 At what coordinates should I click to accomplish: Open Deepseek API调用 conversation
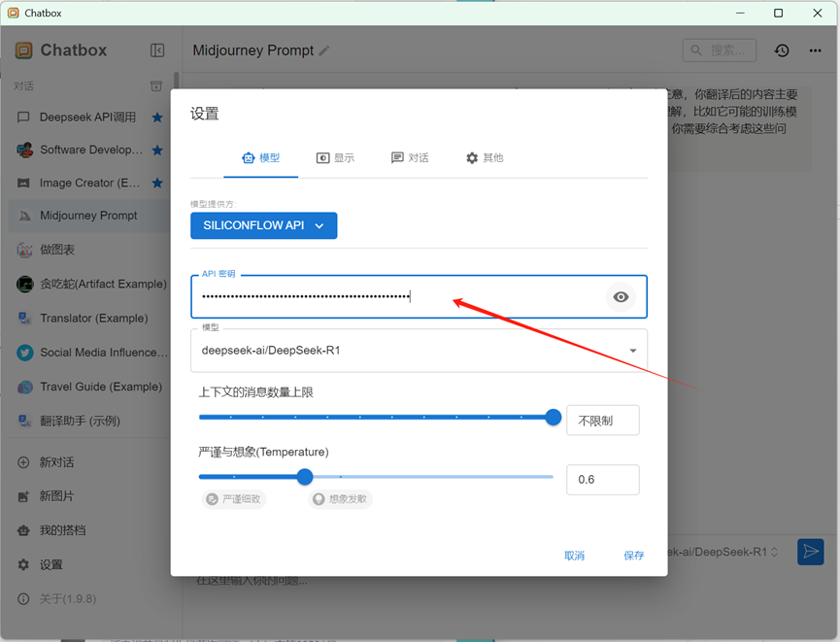pos(88,117)
